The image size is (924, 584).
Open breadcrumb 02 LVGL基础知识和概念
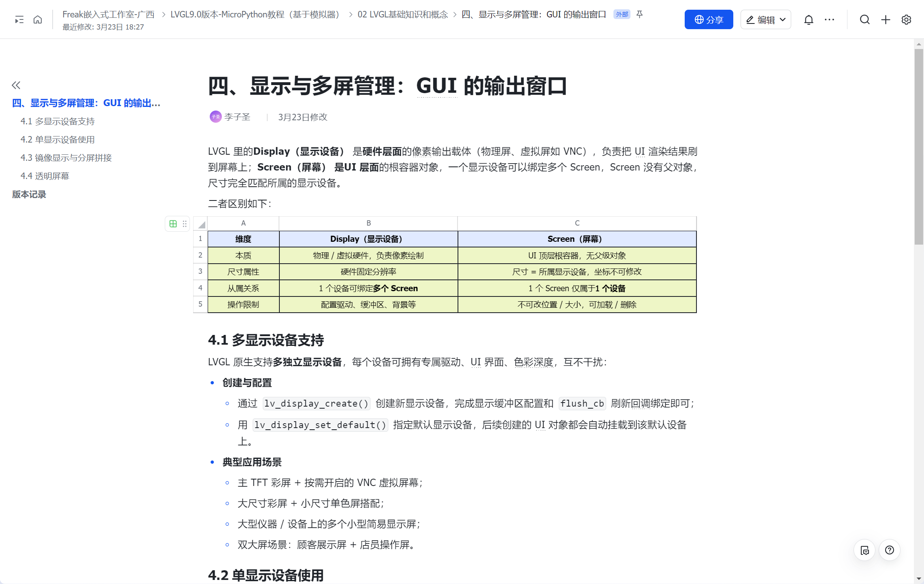click(402, 15)
